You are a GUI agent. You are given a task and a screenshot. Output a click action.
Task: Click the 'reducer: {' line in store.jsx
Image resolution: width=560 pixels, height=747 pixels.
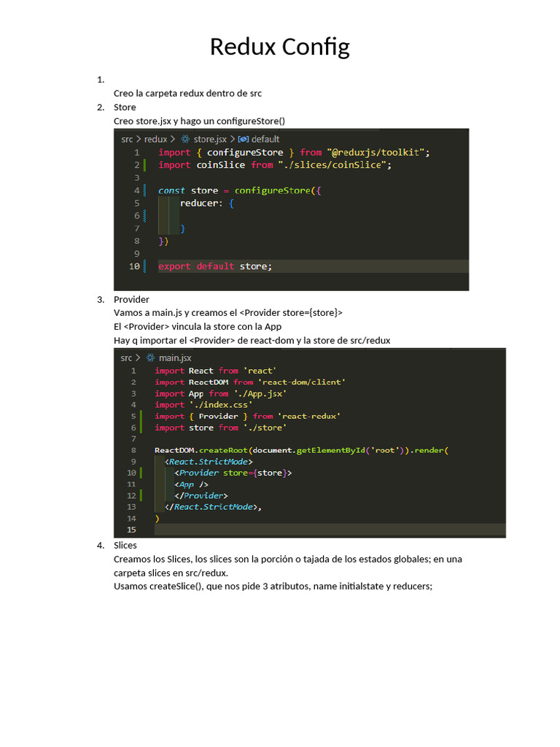[x=207, y=204]
